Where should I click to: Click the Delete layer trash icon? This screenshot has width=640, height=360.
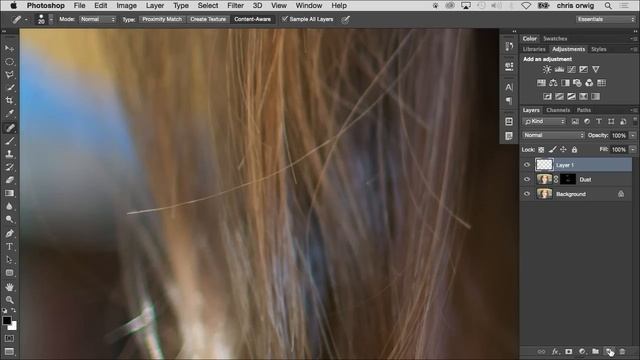click(622, 351)
